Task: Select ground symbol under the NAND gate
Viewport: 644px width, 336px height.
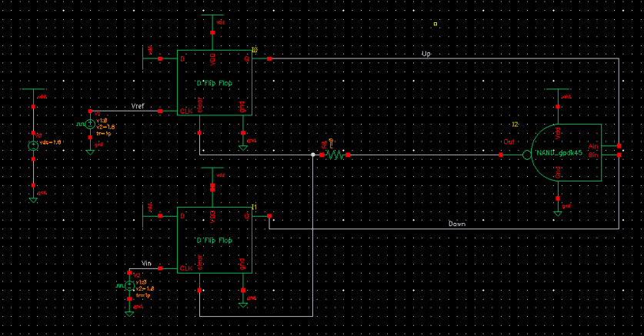Action: pos(558,212)
